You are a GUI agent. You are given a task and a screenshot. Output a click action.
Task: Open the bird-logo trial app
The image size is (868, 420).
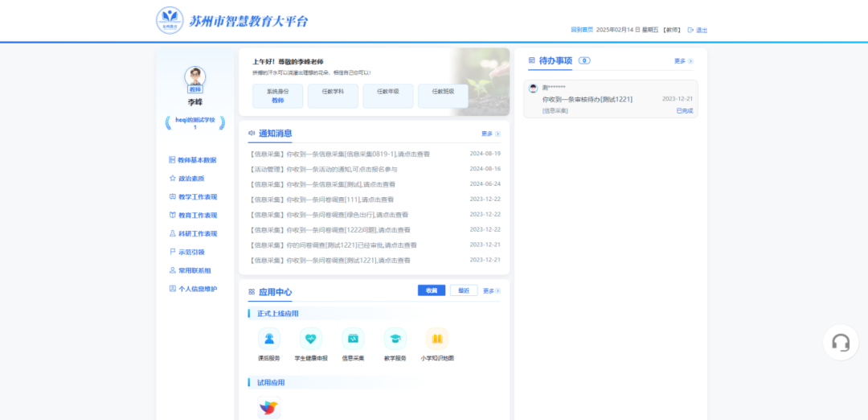(x=268, y=408)
